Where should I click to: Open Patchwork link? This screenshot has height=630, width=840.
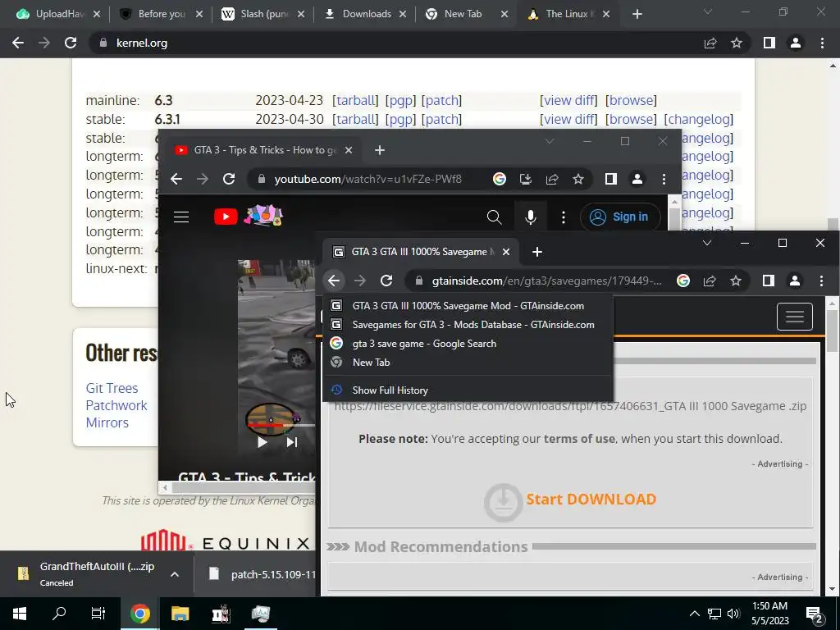(116, 405)
